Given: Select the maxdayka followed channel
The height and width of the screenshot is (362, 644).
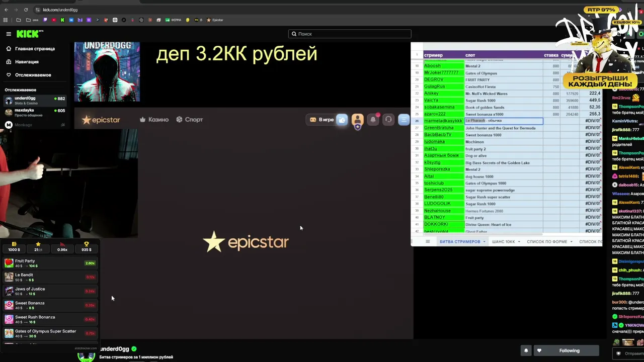Looking at the screenshot, I should 34,112.
